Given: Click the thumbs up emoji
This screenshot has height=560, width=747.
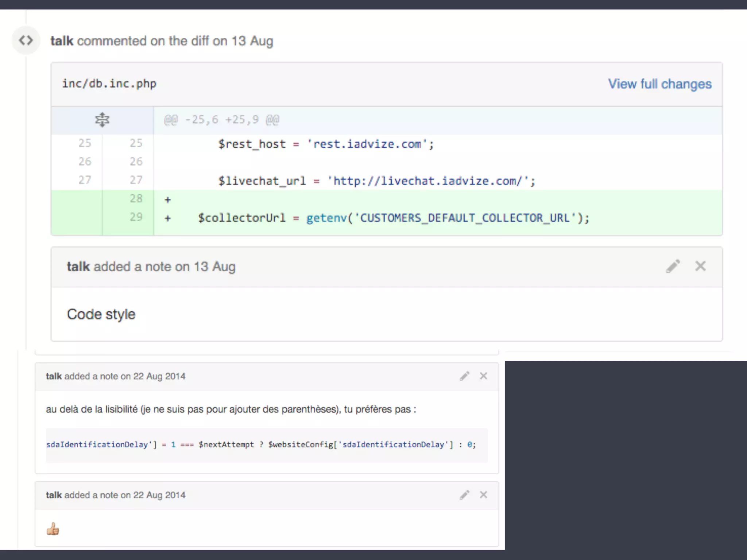Looking at the screenshot, I should tap(53, 529).
